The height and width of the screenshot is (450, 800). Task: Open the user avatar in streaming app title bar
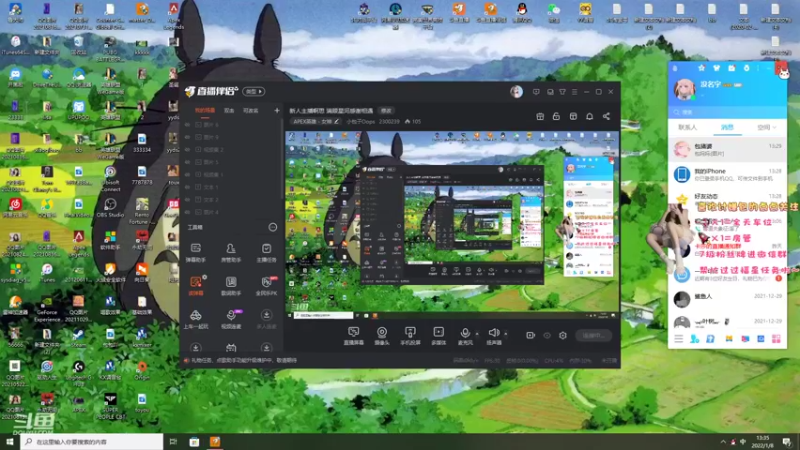pos(516,91)
